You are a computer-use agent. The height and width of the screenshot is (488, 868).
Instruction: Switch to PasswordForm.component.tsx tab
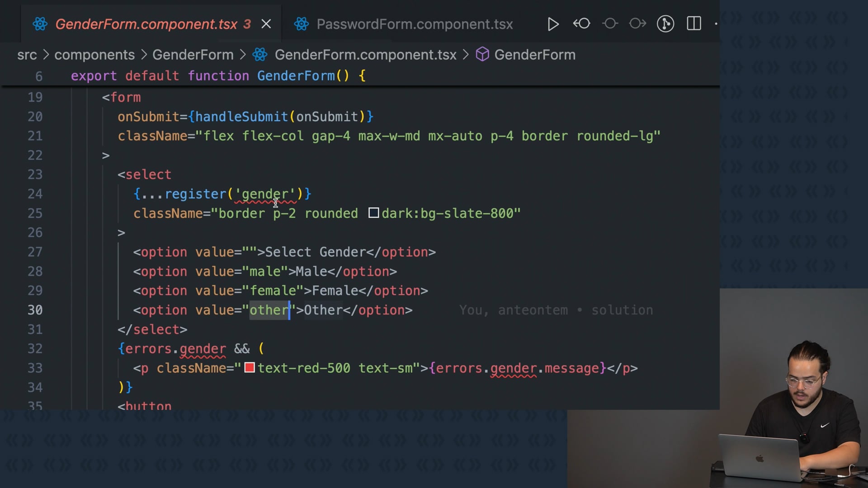coord(414,24)
